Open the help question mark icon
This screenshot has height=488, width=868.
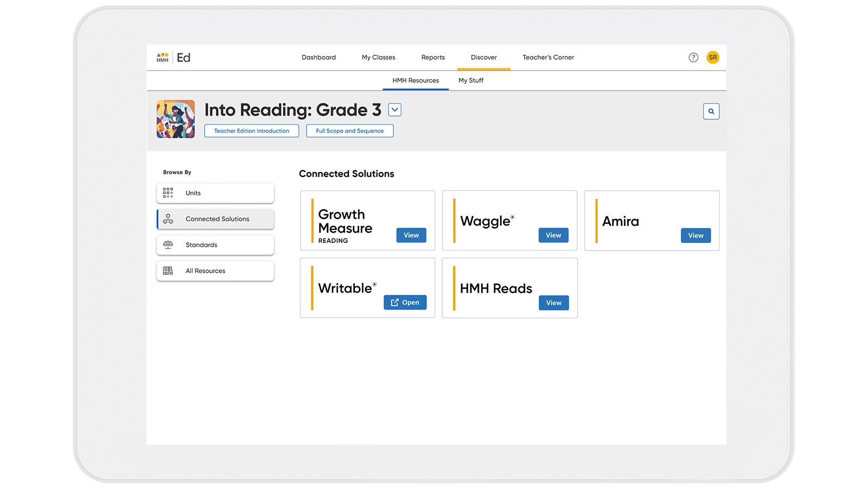click(693, 57)
